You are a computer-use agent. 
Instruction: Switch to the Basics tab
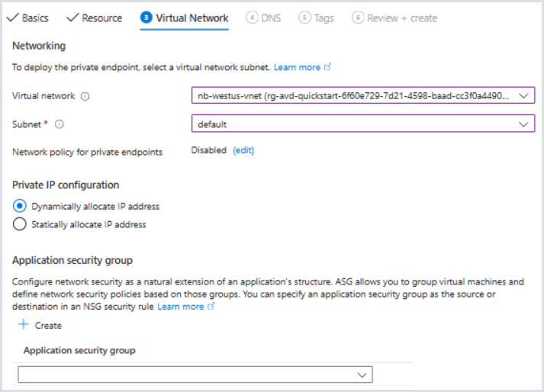coord(35,18)
